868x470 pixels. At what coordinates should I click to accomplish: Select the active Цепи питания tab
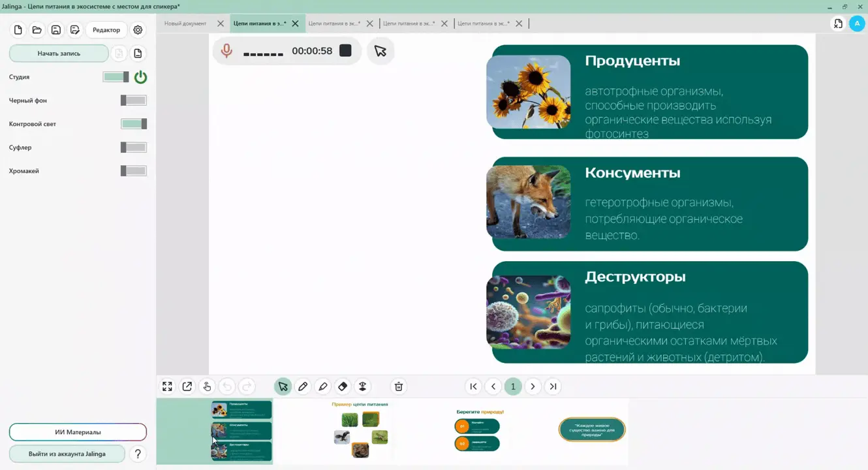tap(260, 23)
